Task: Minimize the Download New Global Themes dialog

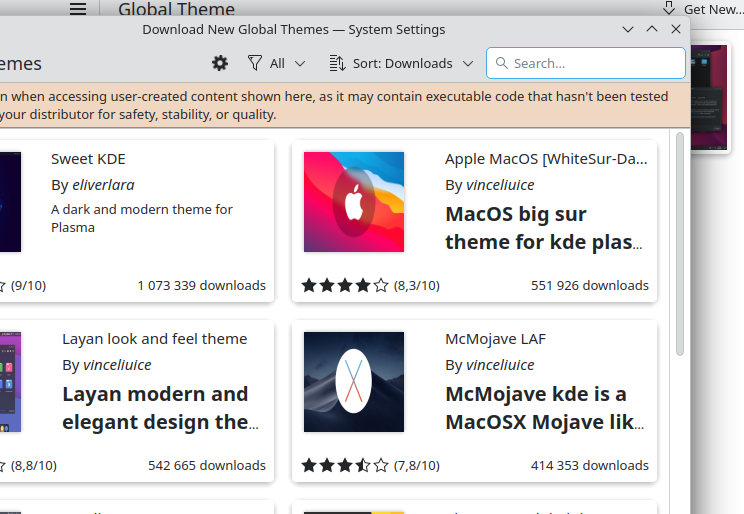Action: pos(628,29)
